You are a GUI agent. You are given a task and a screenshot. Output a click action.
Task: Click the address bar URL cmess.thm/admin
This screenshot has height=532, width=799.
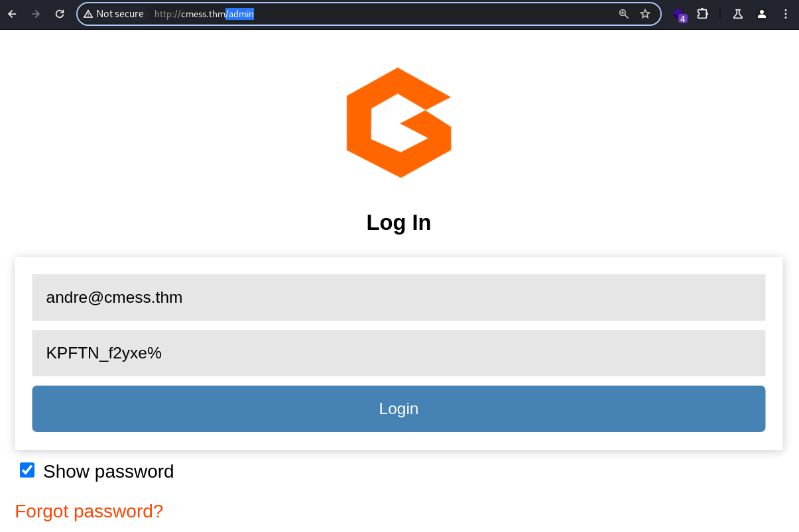[204, 14]
